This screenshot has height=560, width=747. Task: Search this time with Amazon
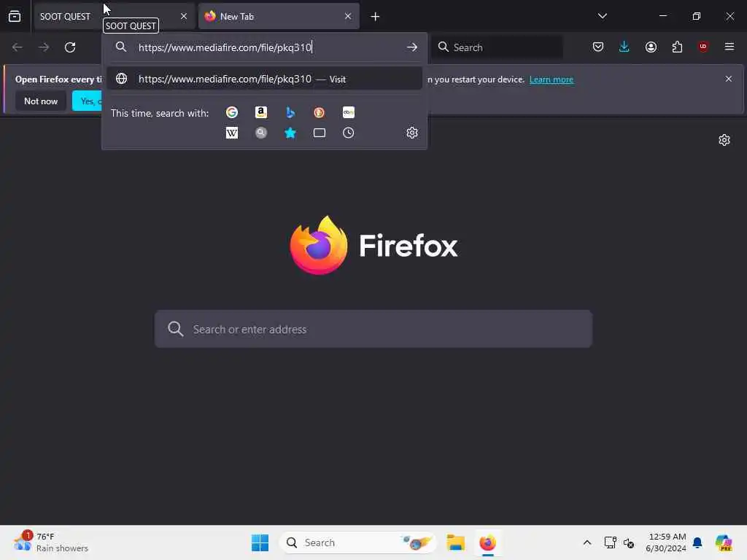click(x=261, y=112)
